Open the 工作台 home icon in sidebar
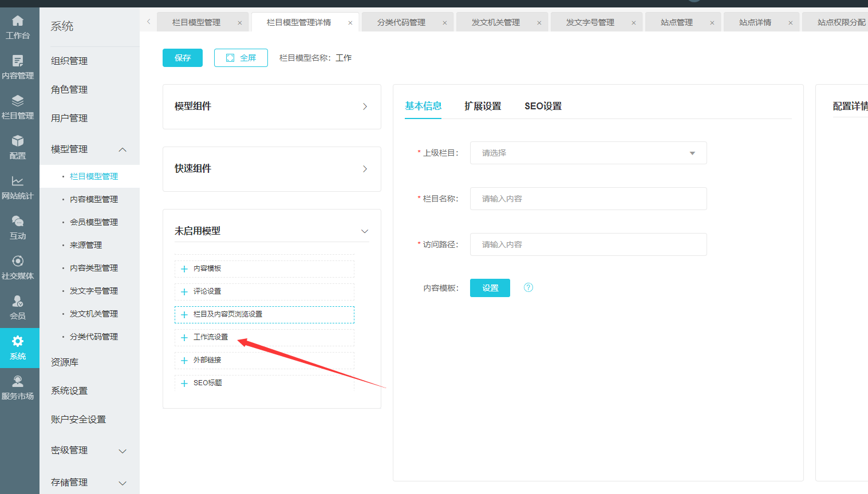868x494 pixels. [x=18, y=22]
